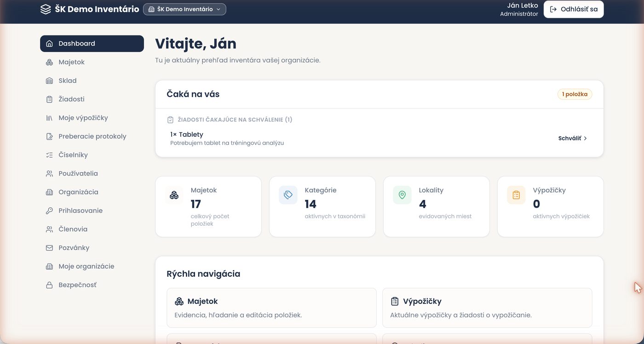Click the building icon beside Moje organizácie
644x344 pixels.
point(49,266)
